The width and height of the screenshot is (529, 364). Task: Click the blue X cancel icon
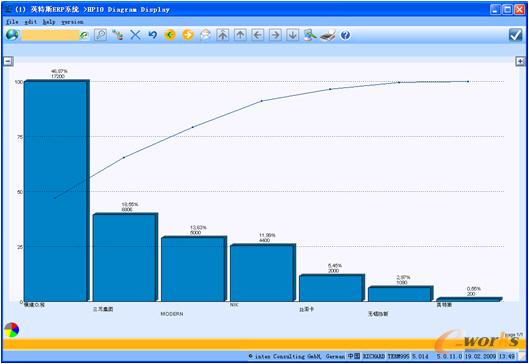click(135, 35)
